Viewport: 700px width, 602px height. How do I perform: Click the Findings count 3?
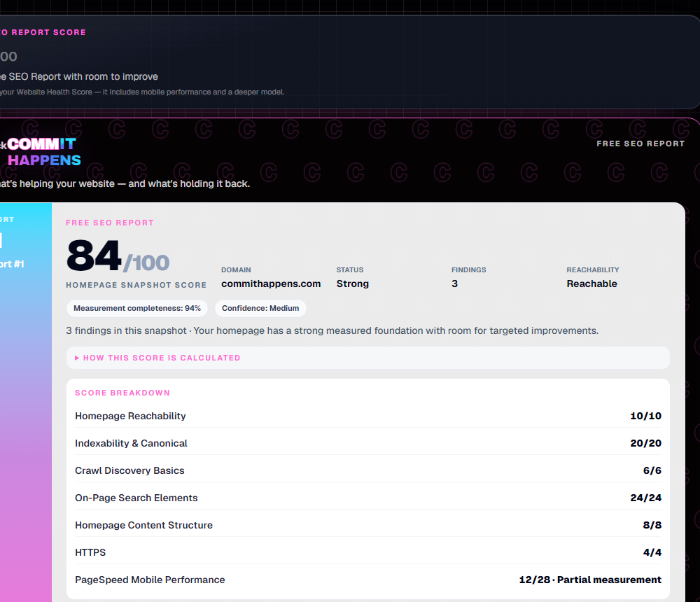pyautogui.click(x=454, y=283)
